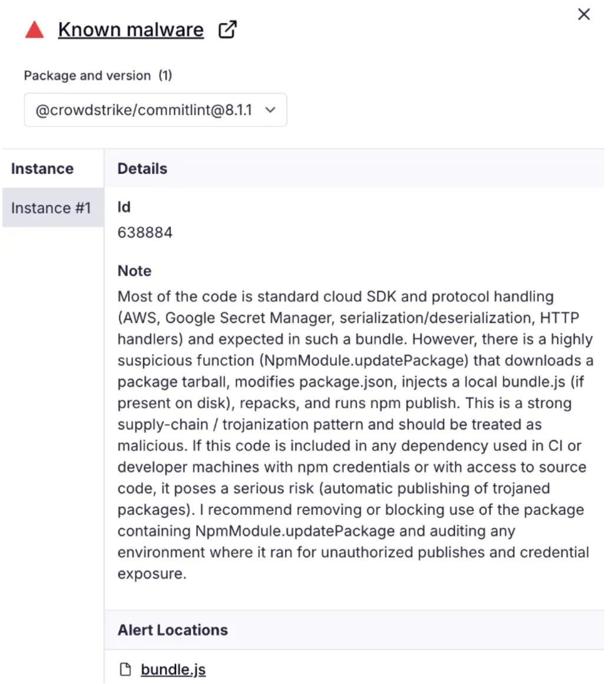616x684 pixels.
Task: Select the Id value 638884
Action: click(145, 233)
